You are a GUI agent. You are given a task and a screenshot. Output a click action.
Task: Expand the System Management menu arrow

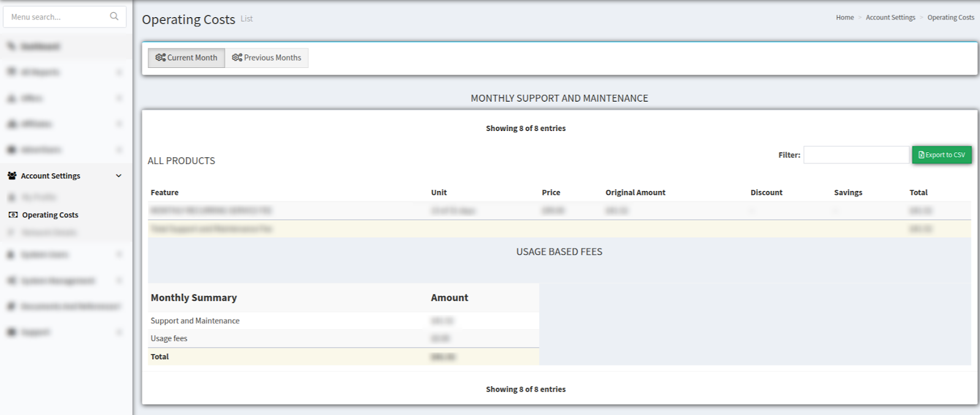click(x=119, y=280)
